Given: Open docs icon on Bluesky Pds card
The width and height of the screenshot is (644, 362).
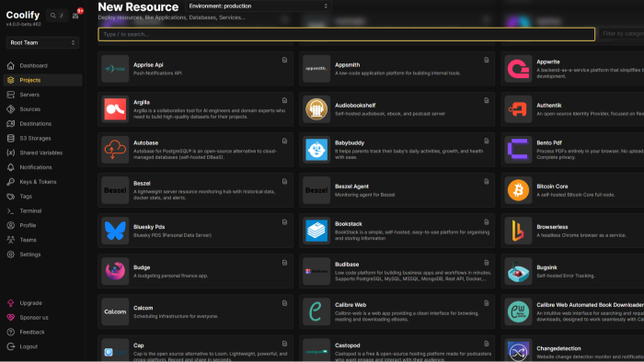Looking at the screenshot, I should 284,222.
